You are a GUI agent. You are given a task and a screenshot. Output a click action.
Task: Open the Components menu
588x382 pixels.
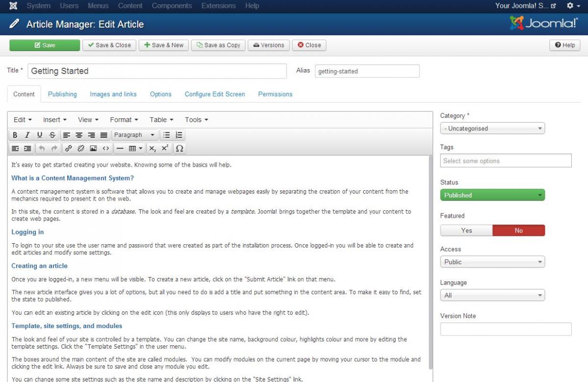click(x=172, y=6)
